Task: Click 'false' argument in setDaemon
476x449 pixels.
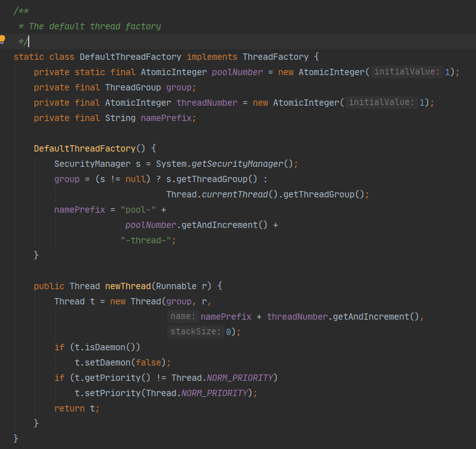Action: (x=148, y=363)
